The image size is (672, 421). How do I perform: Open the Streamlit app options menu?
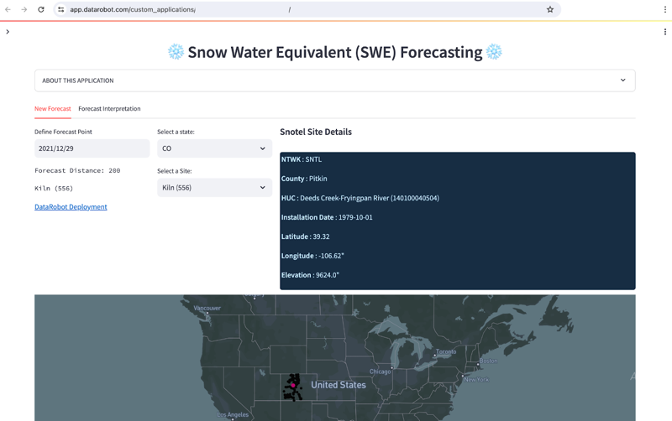coord(665,32)
